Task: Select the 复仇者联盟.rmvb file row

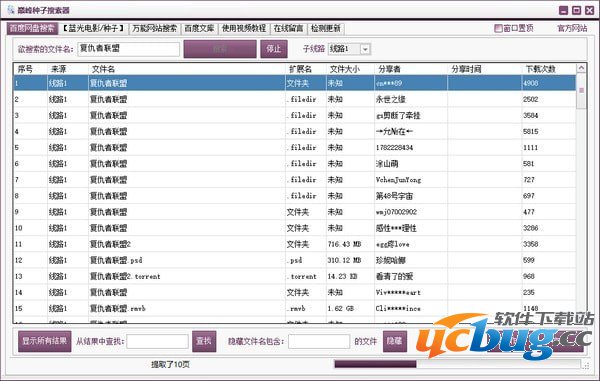Action: (295, 308)
